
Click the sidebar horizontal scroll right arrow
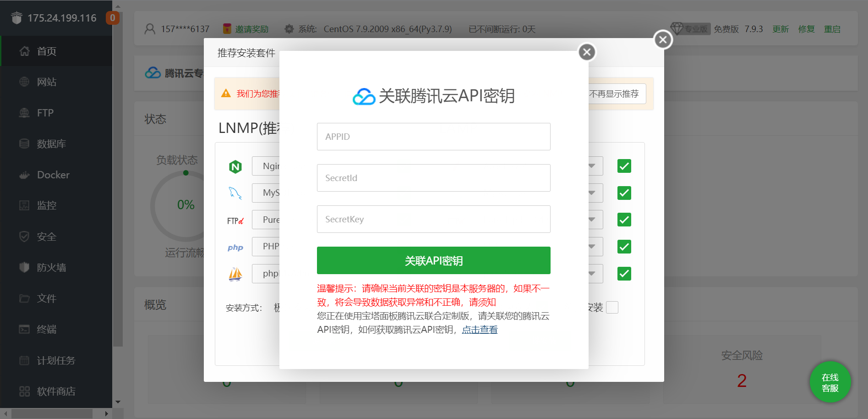click(x=106, y=413)
